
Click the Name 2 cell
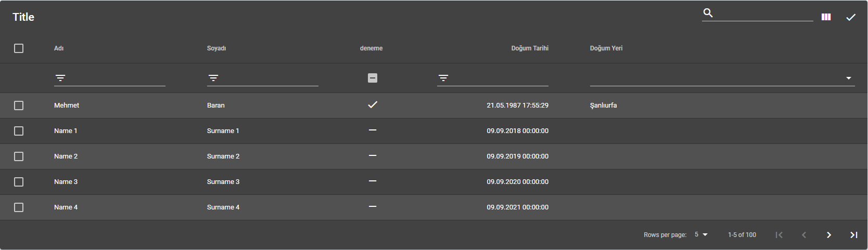(66, 156)
